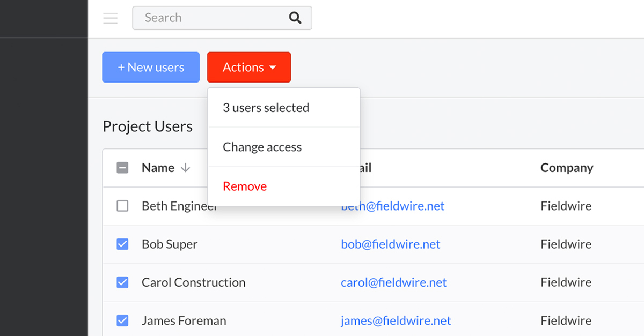The image size is (644, 336).
Task: Choose Change access from Actions menu
Action: pos(262,147)
